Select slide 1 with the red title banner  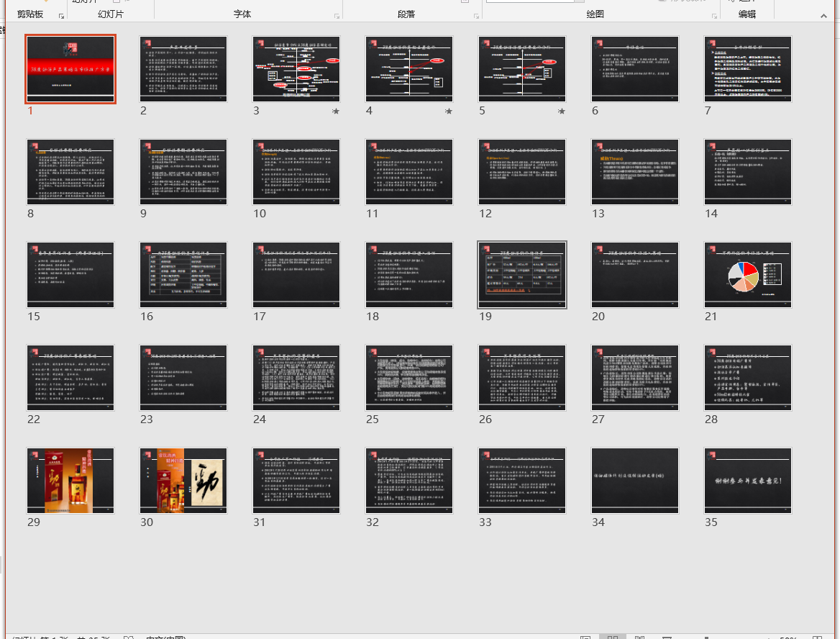point(70,69)
